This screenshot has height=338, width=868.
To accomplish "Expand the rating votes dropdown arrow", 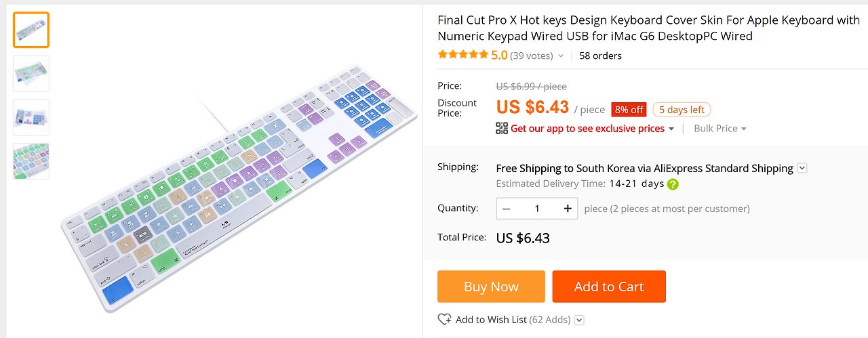I will point(561,56).
